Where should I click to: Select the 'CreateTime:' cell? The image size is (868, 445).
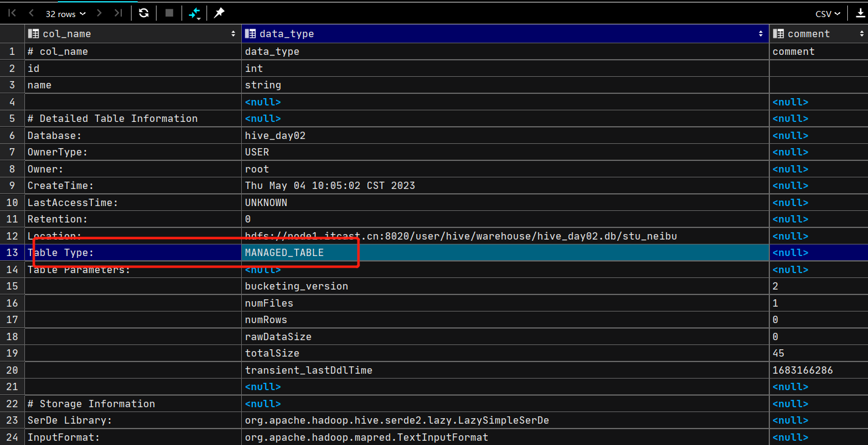(x=133, y=186)
